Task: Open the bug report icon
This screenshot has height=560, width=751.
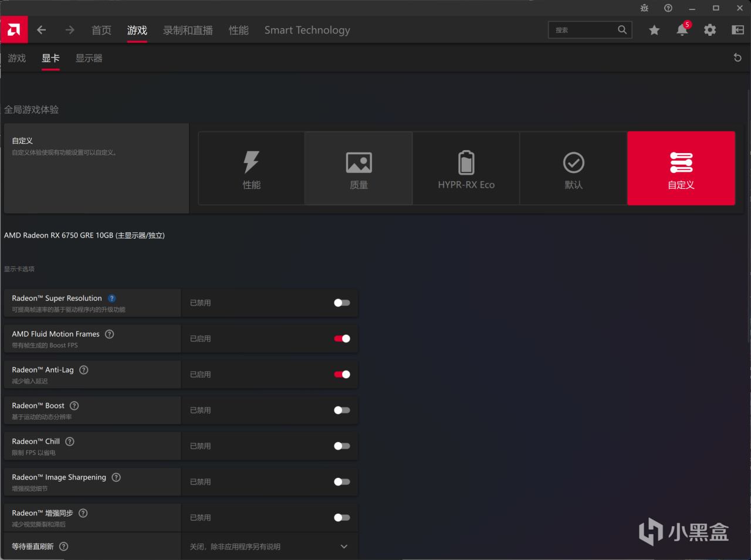Action: point(644,8)
